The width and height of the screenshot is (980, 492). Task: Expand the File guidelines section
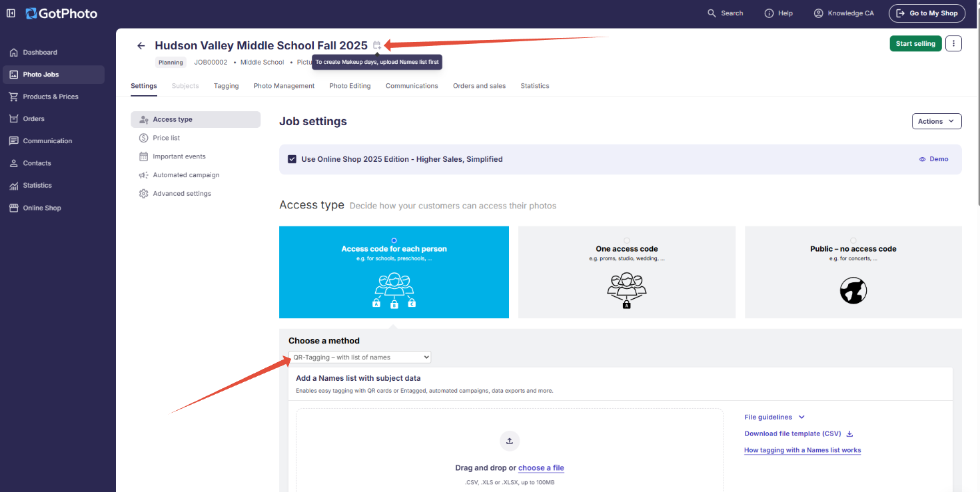pos(775,417)
